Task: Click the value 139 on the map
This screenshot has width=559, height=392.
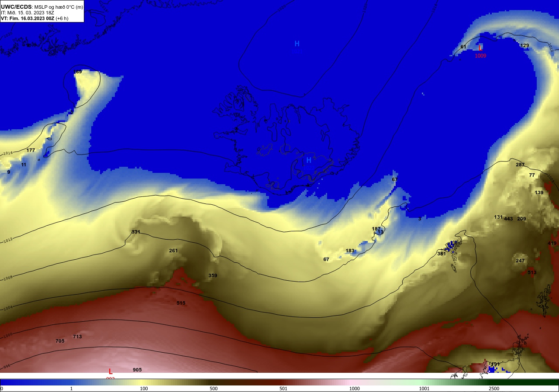Action: pos(539,193)
